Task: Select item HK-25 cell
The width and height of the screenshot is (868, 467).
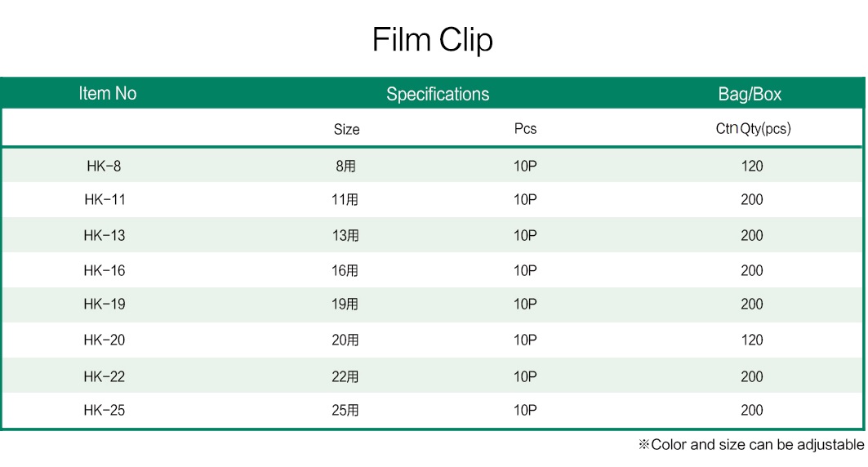Action: pyautogui.click(x=104, y=411)
